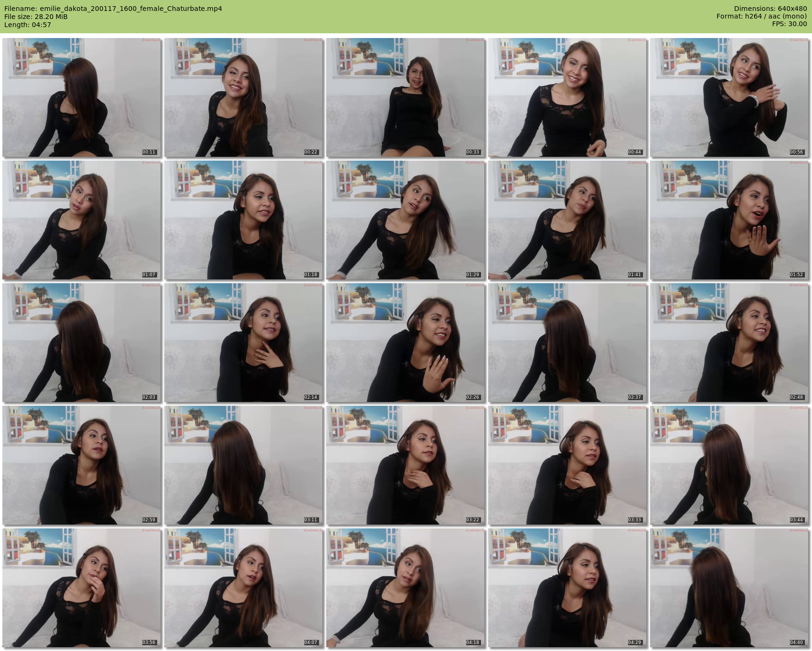The width and height of the screenshot is (812, 651).
Task: Click the thumbnail labeled 01:52
Action: [729, 220]
